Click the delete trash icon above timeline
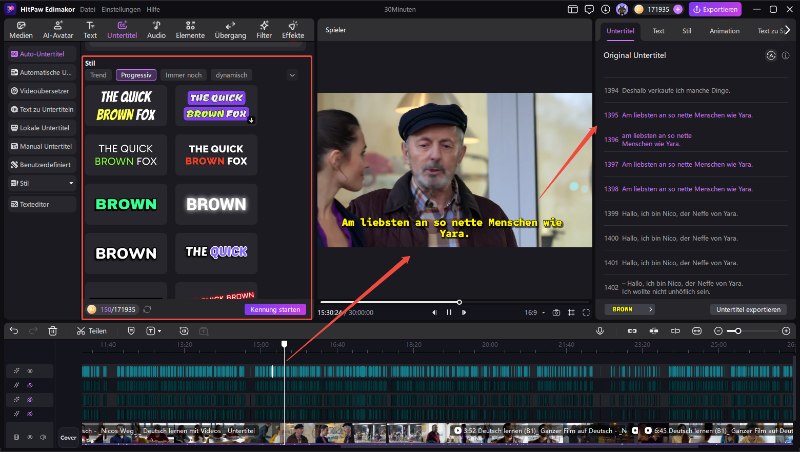The image size is (800, 452). [53, 331]
